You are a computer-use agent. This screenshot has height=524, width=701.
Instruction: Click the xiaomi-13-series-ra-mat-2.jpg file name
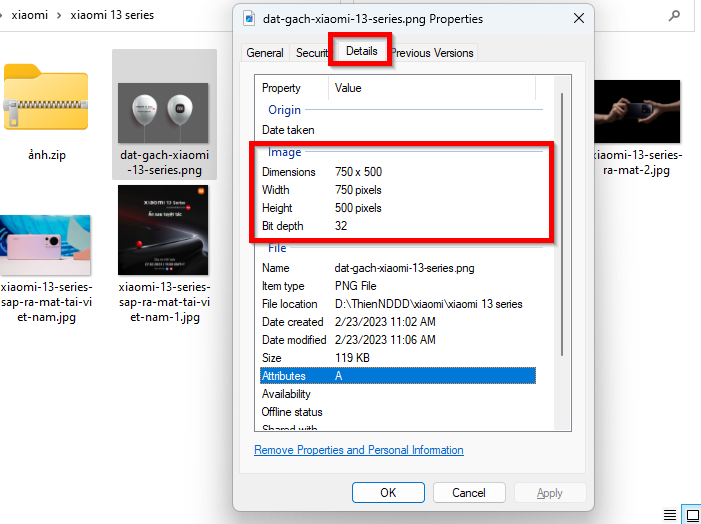click(x=637, y=163)
